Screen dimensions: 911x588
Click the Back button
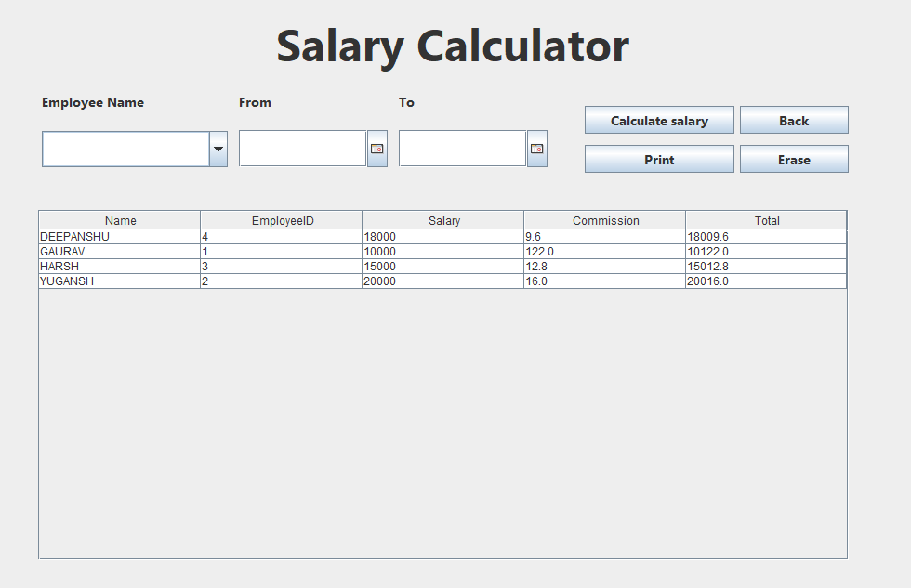[x=794, y=120]
